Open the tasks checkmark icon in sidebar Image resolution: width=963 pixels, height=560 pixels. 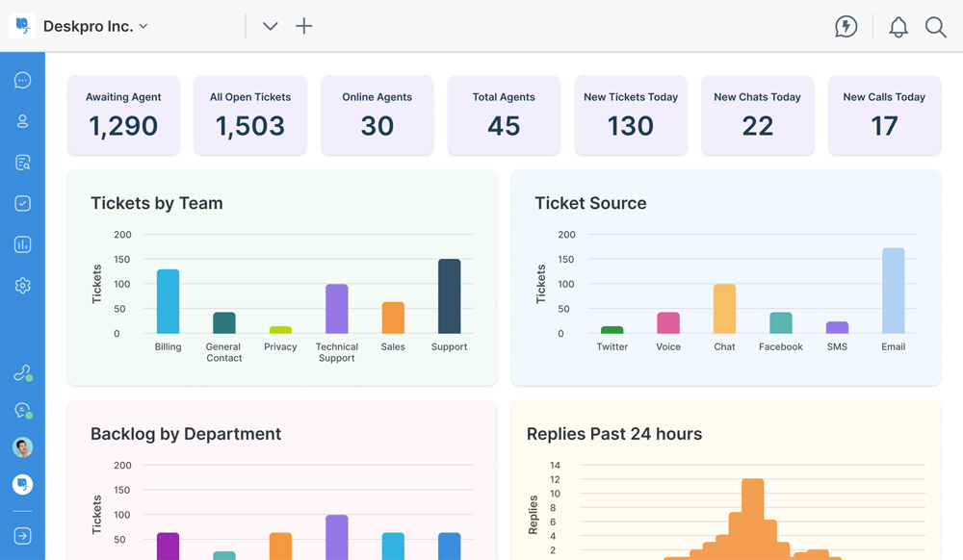point(22,203)
